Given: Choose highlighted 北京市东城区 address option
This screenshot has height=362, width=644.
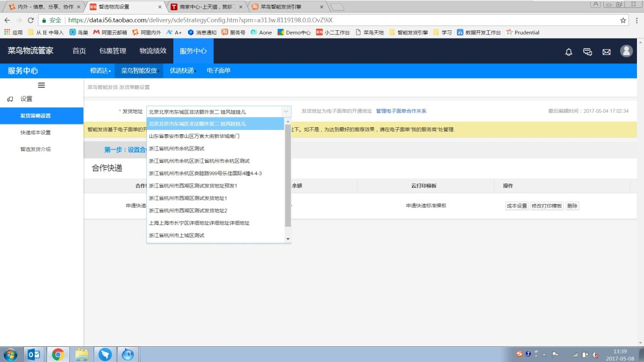Looking at the screenshot, I should (216, 123).
